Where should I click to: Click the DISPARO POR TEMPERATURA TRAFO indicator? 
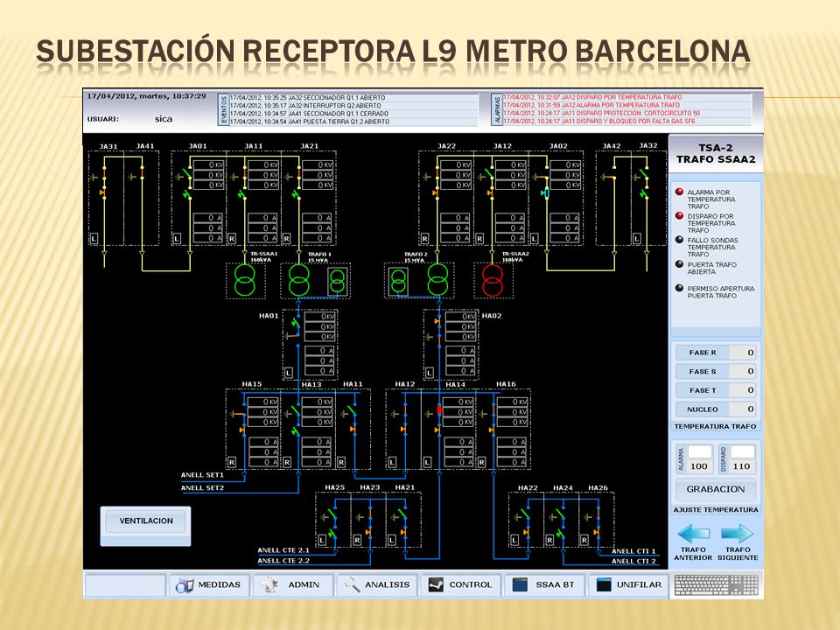point(679,216)
